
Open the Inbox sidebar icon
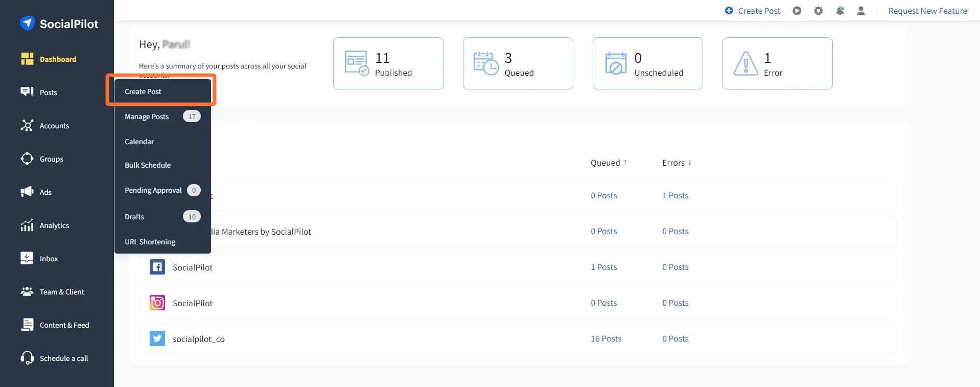[x=27, y=258]
